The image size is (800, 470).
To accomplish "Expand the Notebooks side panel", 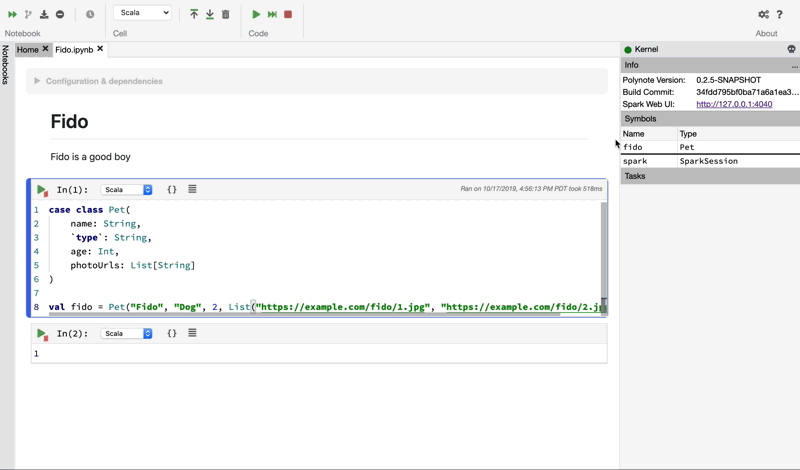I will tap(5, 64).
